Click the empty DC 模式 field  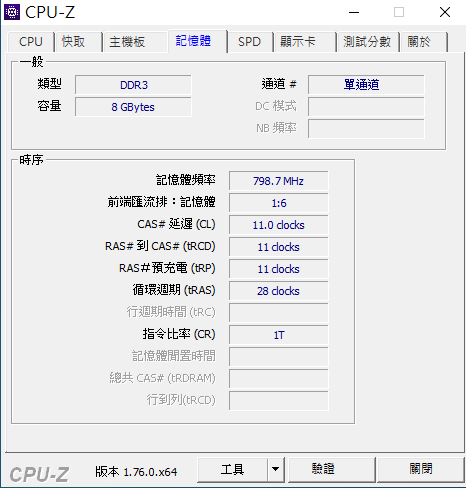point(366,107)
